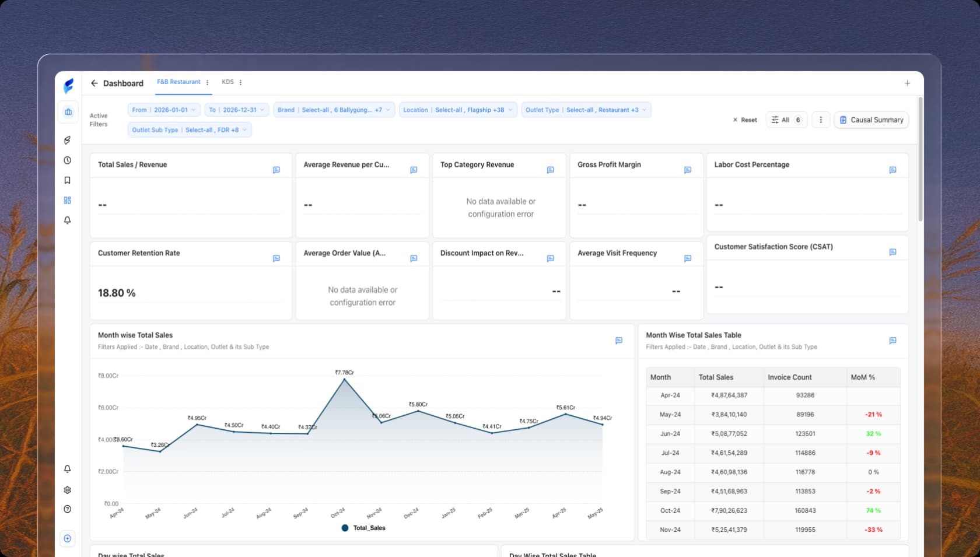980x557 pixels.
Task: Open the apps grid icon in sidebar
Action: 68,200
